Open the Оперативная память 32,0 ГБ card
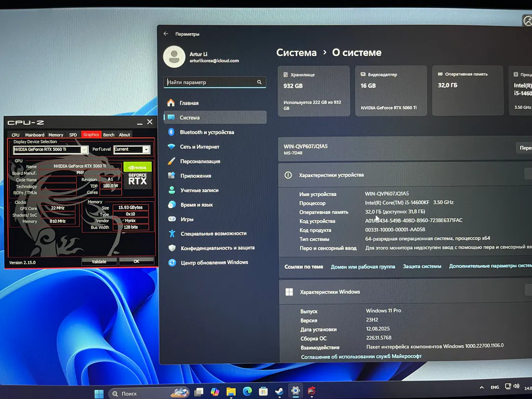532x399 pixels. [x=467, y=91]
